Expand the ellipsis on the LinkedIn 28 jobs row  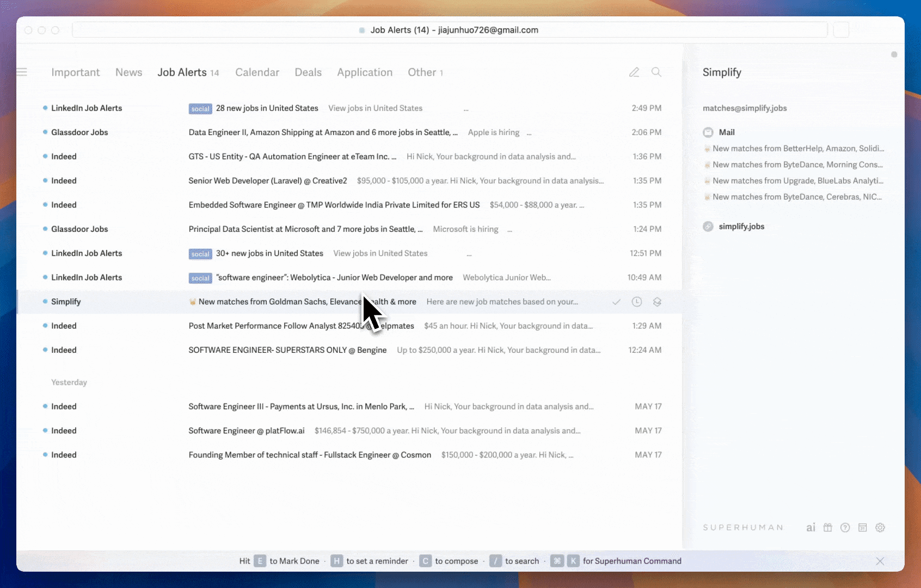(x=466, y=108)
